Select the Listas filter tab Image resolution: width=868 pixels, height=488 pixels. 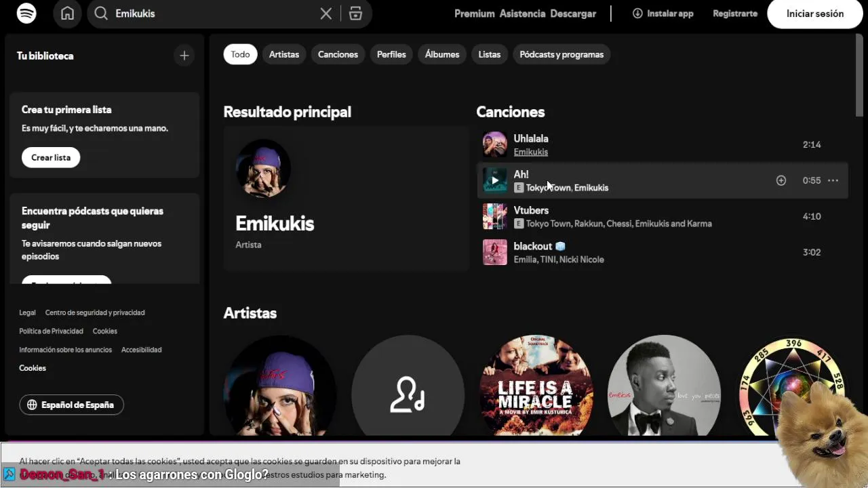490,54
